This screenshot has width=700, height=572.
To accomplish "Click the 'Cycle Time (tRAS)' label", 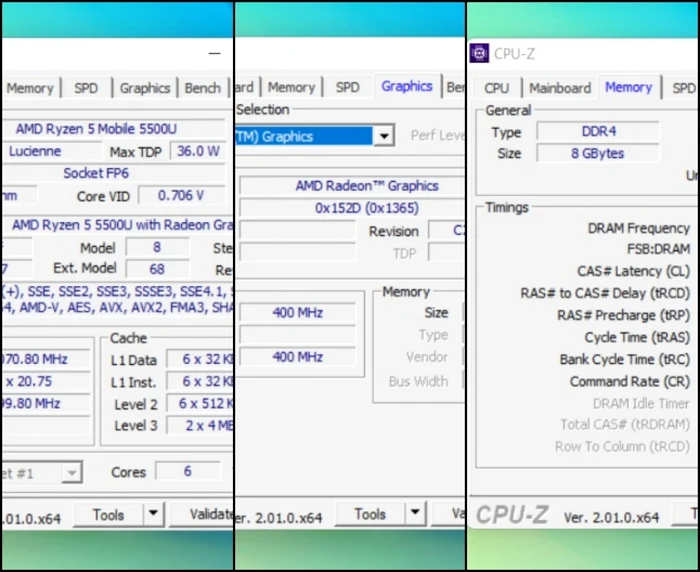I will click(638, 337).
